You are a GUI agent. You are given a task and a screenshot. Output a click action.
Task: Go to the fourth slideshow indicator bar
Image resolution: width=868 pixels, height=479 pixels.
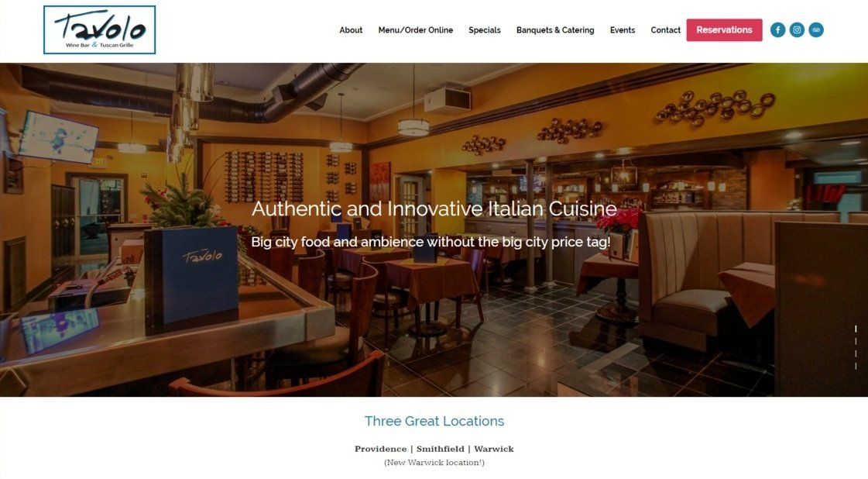(856, 366)
